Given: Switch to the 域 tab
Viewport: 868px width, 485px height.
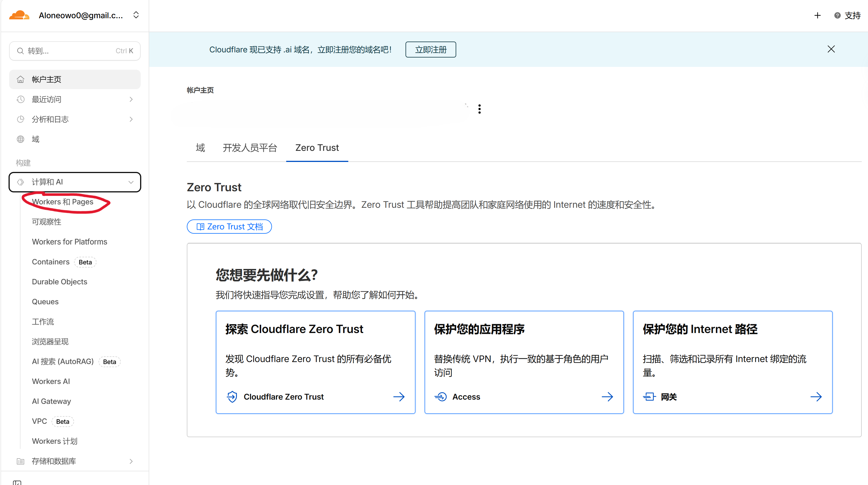Looking at the screenshot, I should [x=200, y=148].
